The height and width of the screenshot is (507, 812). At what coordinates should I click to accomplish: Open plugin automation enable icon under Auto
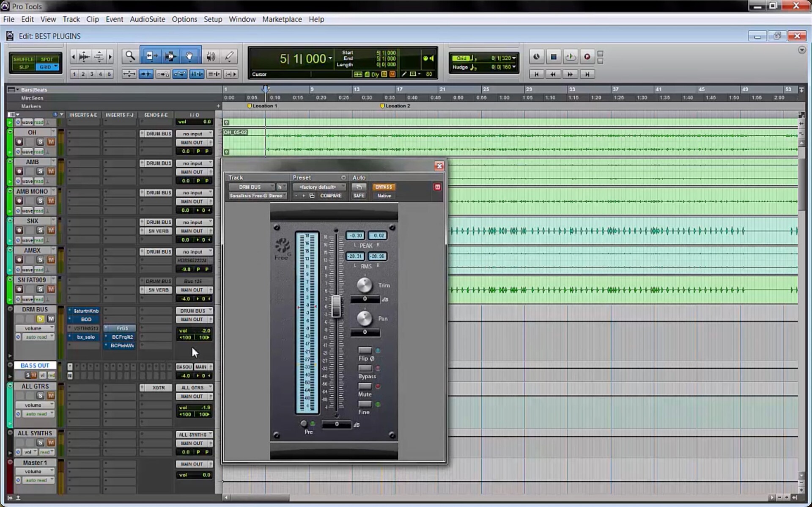[x=359, y=187]
